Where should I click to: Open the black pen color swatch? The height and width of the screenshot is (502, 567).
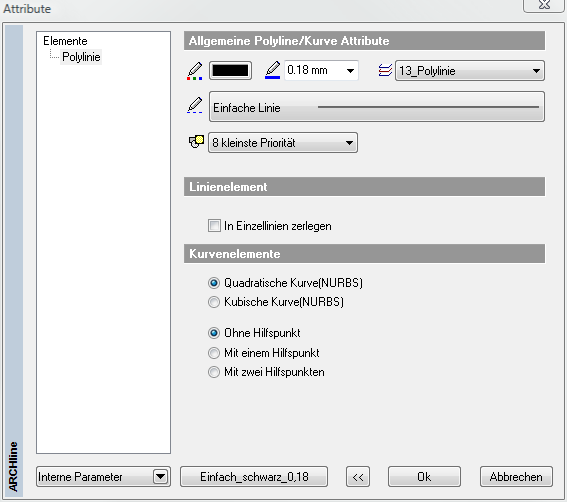coord(230,70)
